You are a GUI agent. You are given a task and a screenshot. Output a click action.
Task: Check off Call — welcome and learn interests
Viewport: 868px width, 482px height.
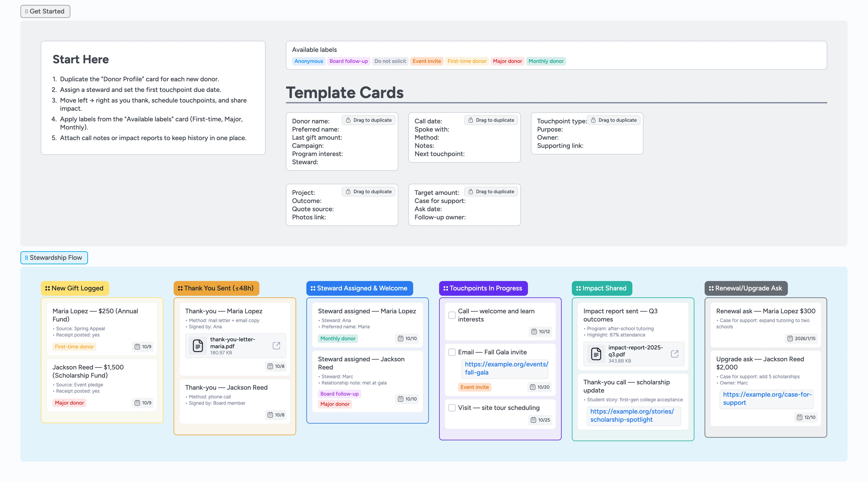tap(452, 315)
